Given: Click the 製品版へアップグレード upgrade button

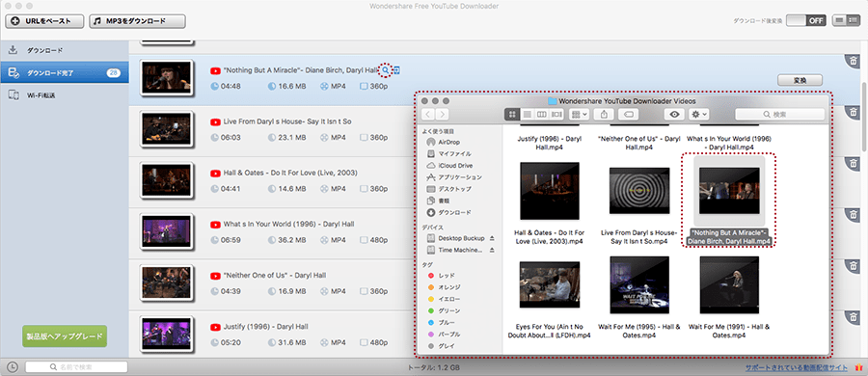Looking at the screenshot, I should (x=65, y=336).
